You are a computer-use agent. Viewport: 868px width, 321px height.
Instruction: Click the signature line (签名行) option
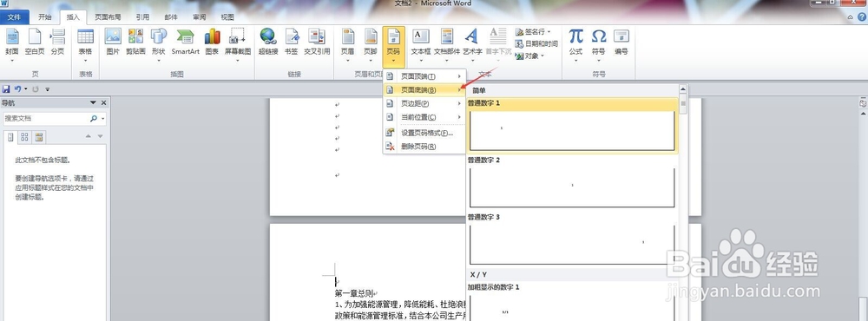(x=533, y=31)
